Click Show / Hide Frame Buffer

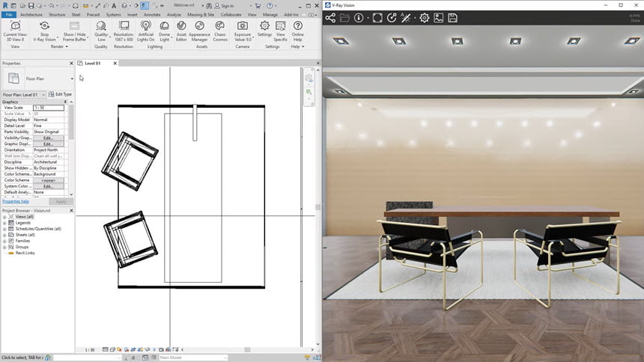point(74,31)
